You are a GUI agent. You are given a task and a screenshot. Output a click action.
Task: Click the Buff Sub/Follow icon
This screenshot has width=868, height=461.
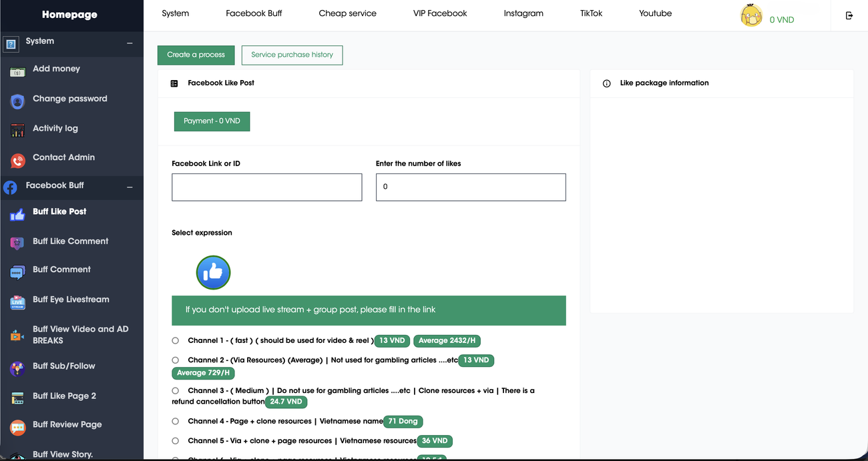tap(18, 368)
